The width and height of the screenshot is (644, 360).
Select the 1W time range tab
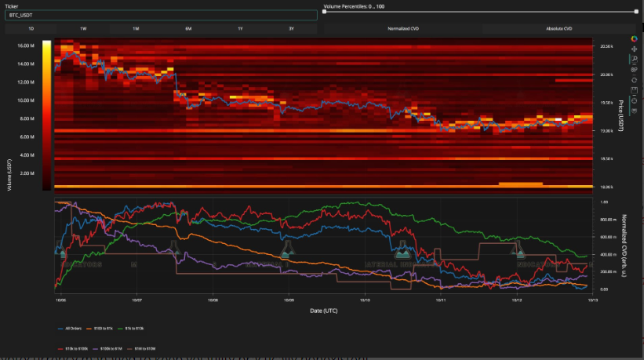83,29
